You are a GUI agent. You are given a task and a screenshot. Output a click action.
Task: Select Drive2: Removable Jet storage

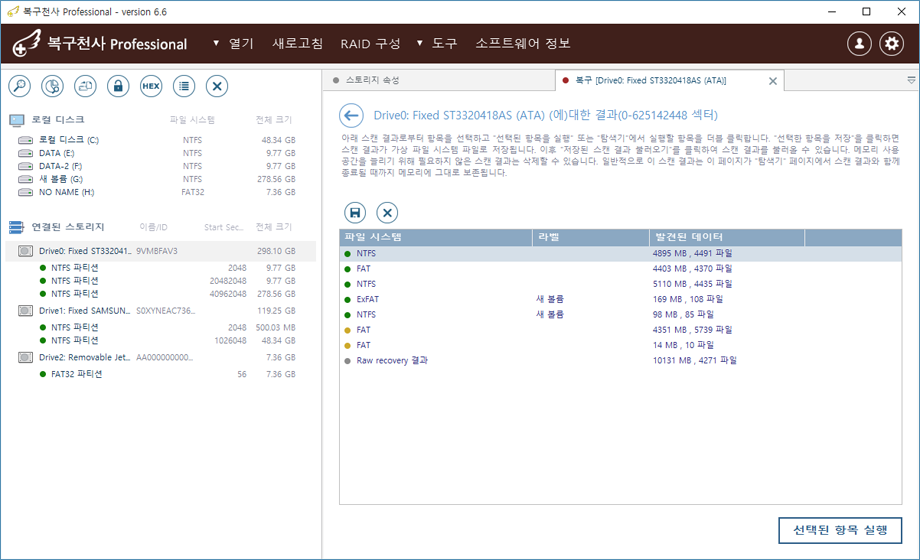click(x=160, y=357)
